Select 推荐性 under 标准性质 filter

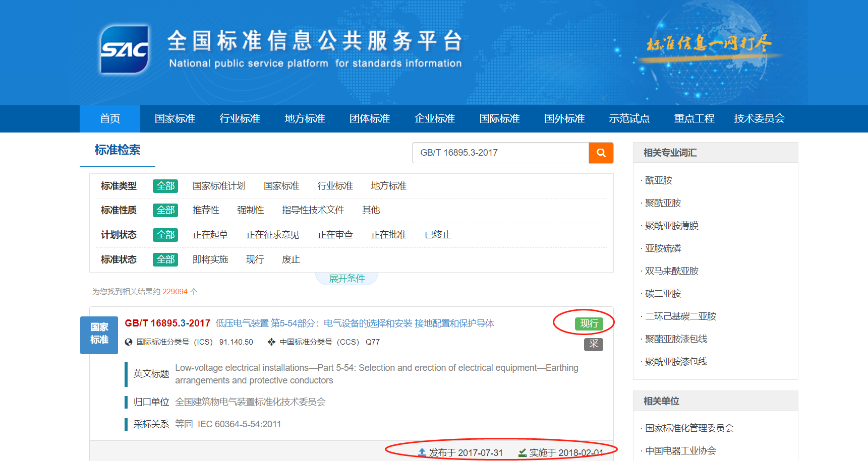(206, 210)
